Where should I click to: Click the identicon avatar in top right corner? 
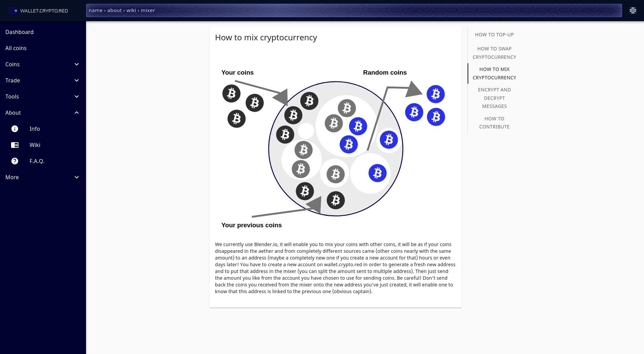pos(633,10)
